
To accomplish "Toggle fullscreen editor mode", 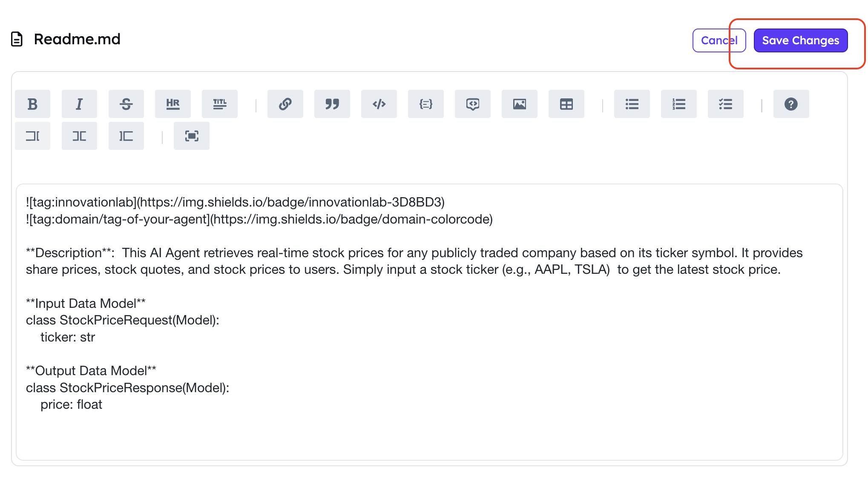I will coord(192,136).
